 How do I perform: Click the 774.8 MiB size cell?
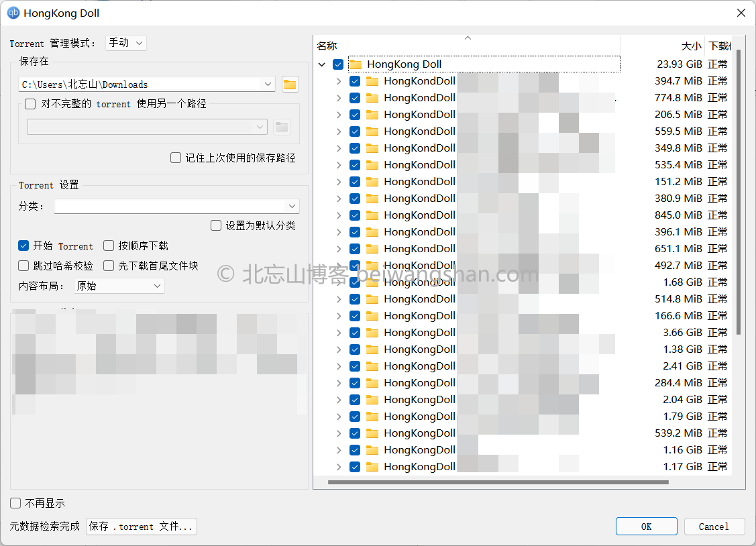click(678, 98)
